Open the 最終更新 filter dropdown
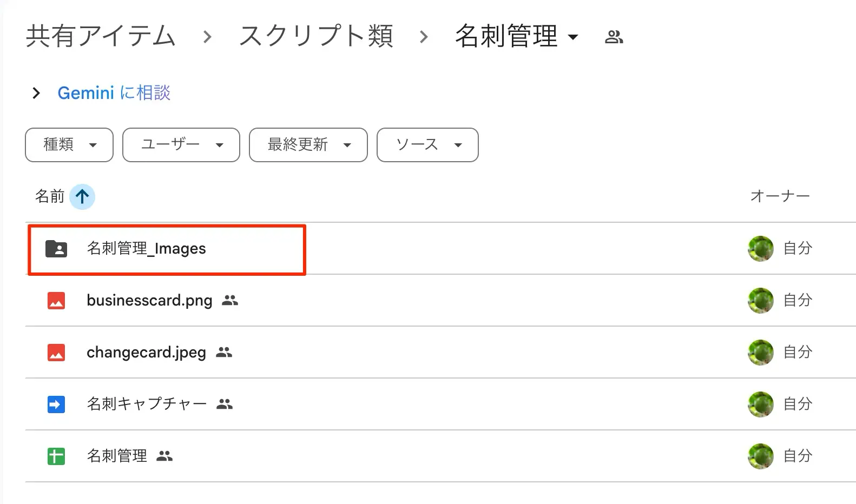Image resolution: width=856 pixels, height=504 pixels. 308,145
